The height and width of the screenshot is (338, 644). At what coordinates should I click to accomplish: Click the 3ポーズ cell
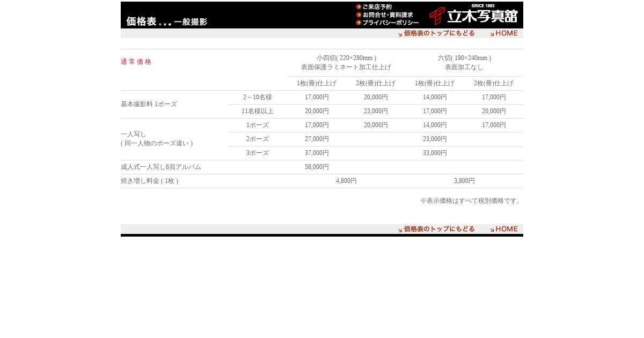pos(258,153)
